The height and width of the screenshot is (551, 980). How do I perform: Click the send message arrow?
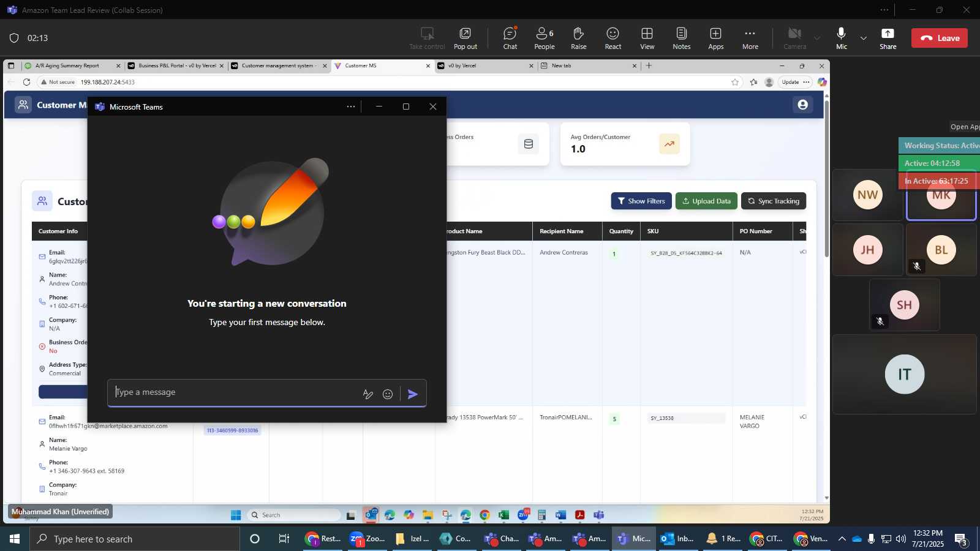[x=413, y=394]
